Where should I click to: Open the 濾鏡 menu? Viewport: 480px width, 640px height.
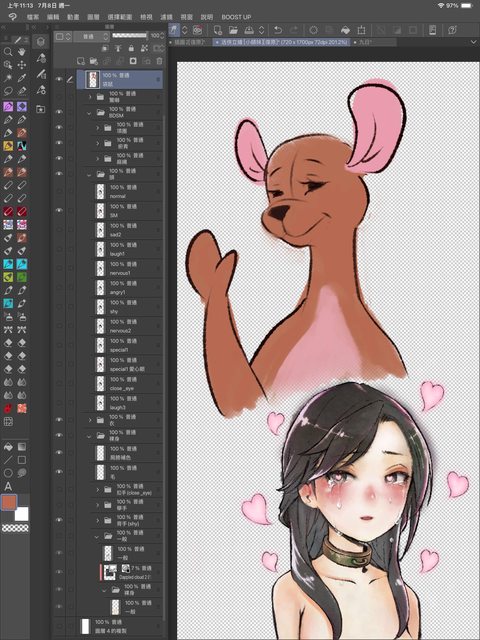(x=166, y=17)
